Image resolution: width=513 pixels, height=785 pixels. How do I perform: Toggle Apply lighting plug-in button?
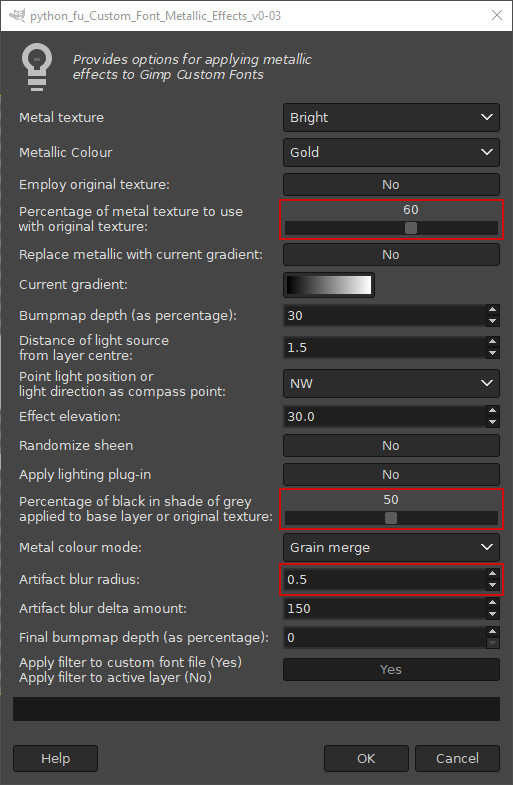point(391,475)
